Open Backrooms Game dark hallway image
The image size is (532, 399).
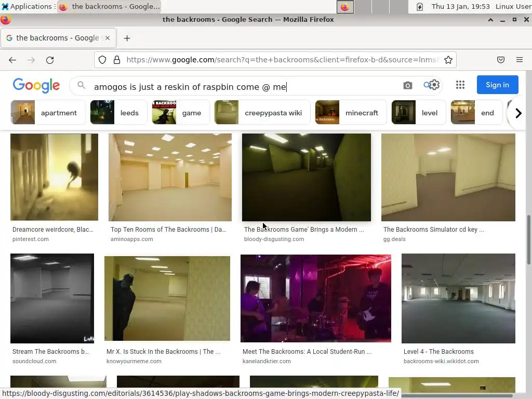[307, 177]
